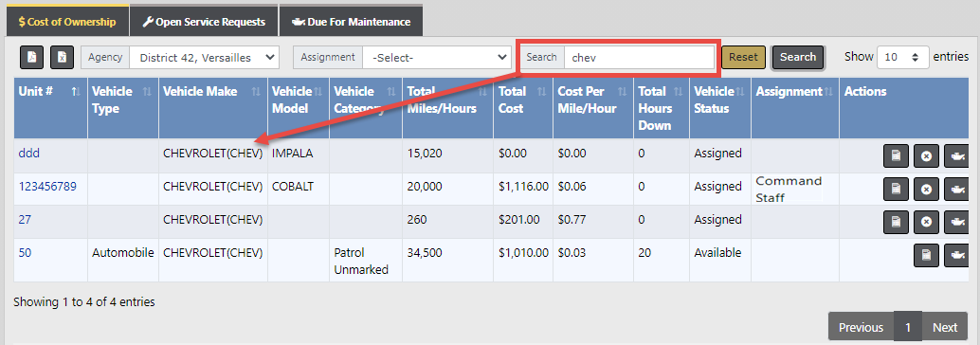Go to the Next page
The height and width of the screenshot is (345, 980).
(x=945, y=328)
